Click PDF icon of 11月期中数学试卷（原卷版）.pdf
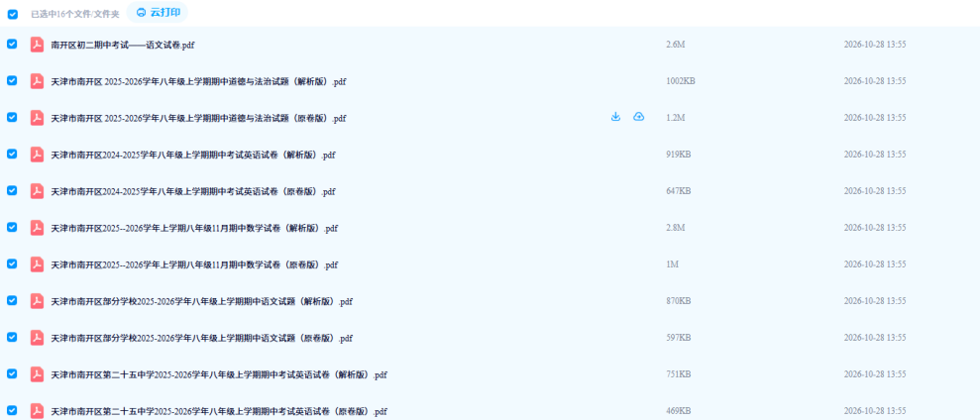 [37, 264]
